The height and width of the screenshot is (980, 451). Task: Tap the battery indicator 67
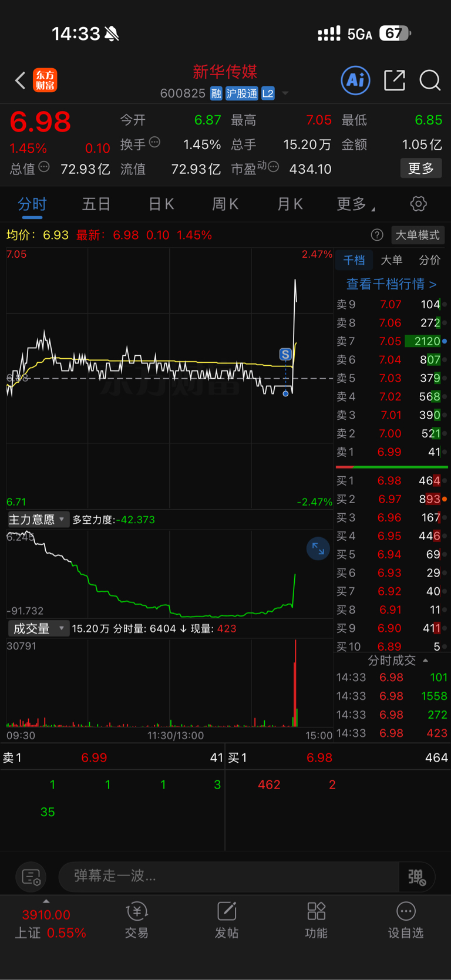pyautogui.click(x=395, y=33)
